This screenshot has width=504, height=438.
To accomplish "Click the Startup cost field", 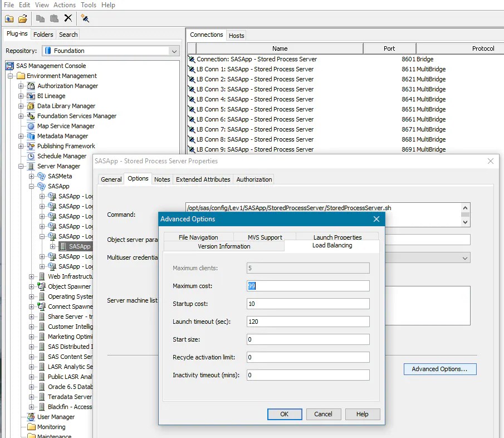I will 308,304.
